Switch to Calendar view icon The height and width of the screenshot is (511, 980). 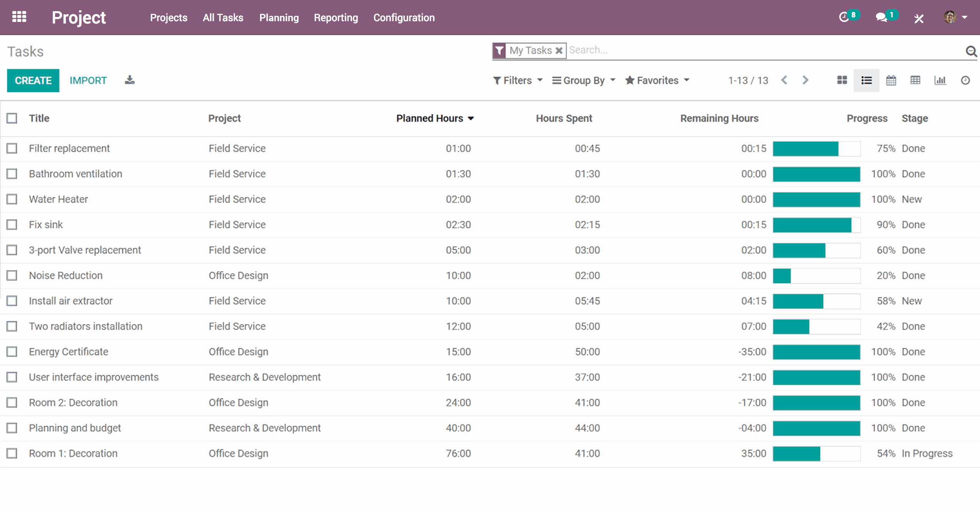891,81
